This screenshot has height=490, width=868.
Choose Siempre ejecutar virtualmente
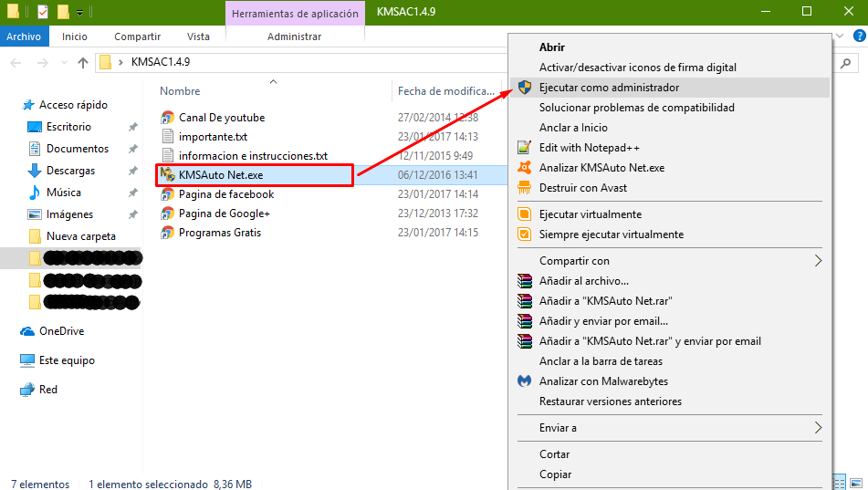coord(670,235)
